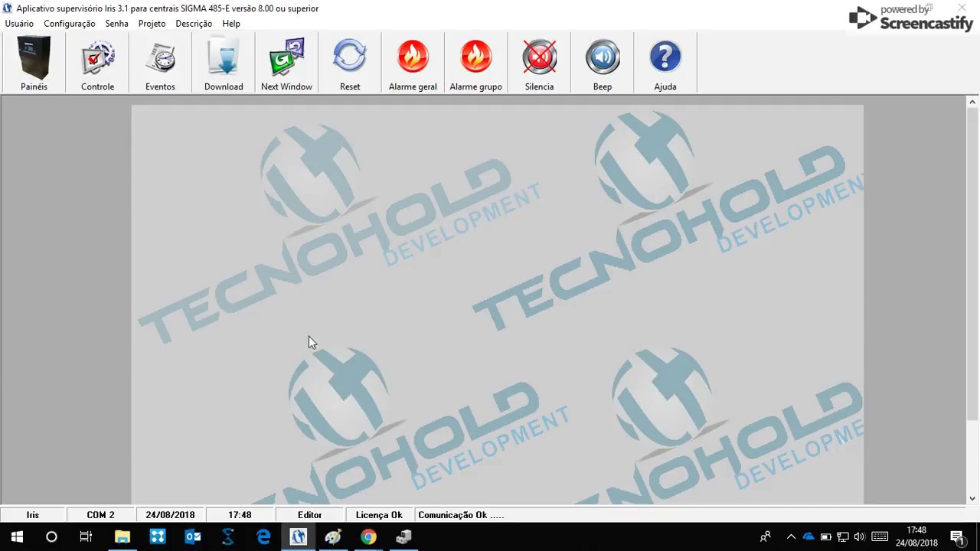This screenshot has height=551, width=980.
Task: Open the Projeto menu
Action: 152,24
